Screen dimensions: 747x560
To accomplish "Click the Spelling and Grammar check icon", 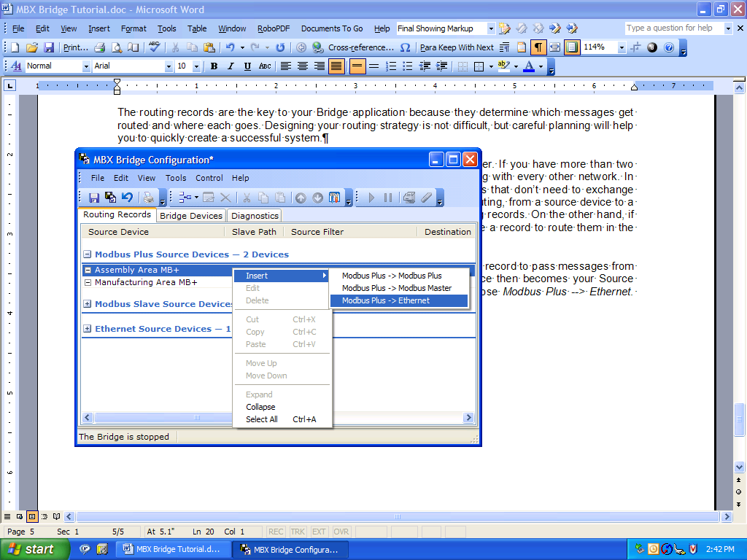I will [154, 47].
